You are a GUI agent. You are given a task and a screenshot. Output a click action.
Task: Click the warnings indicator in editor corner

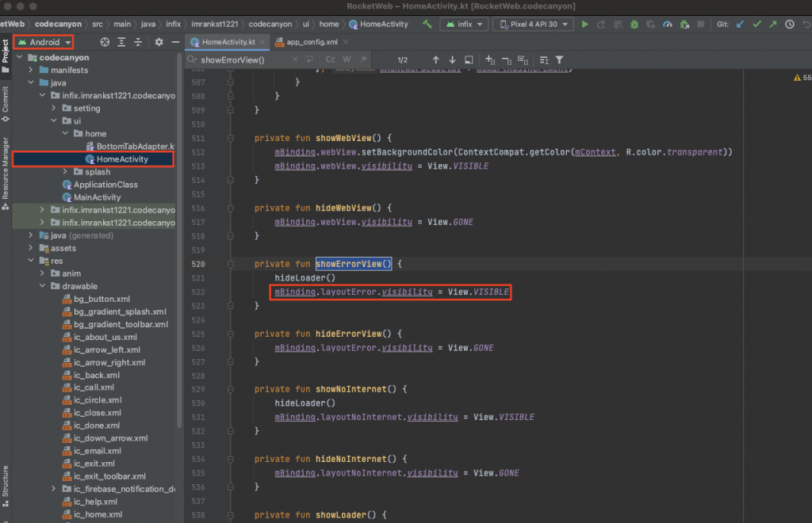pos(802,78)
